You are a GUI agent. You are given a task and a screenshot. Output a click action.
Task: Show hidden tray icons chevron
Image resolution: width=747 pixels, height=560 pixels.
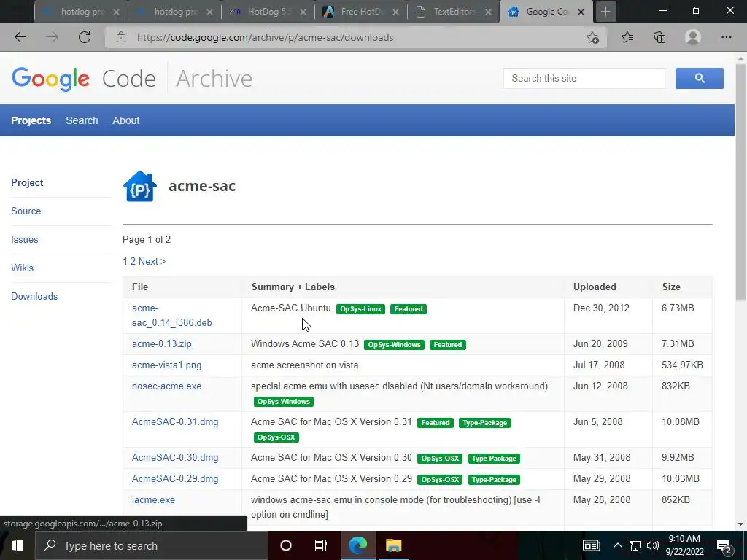click(617, 545)
